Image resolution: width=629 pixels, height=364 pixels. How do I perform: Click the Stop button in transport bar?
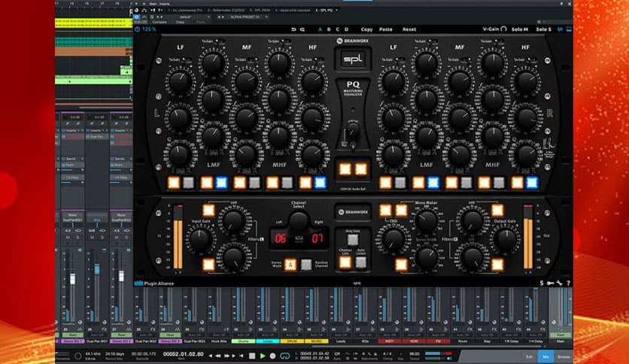point(252,356)
